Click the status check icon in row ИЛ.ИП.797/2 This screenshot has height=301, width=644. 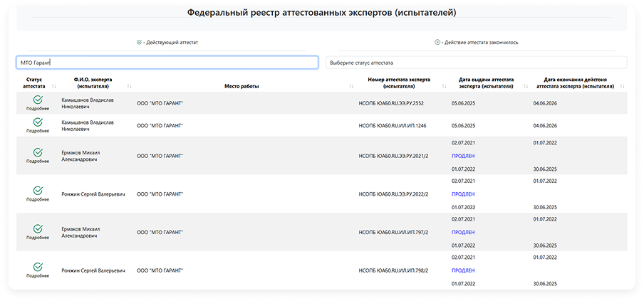pyautogui.click(x=38, y=229)
